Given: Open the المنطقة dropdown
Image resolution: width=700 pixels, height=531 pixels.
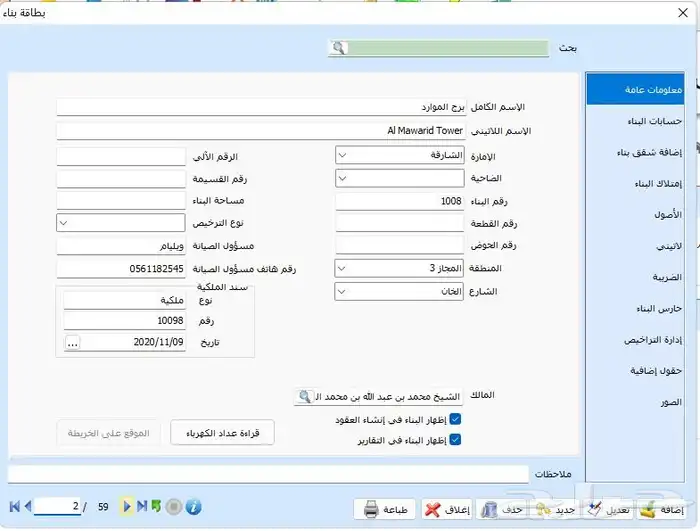Looking at the screenshot, I should 399,268.
